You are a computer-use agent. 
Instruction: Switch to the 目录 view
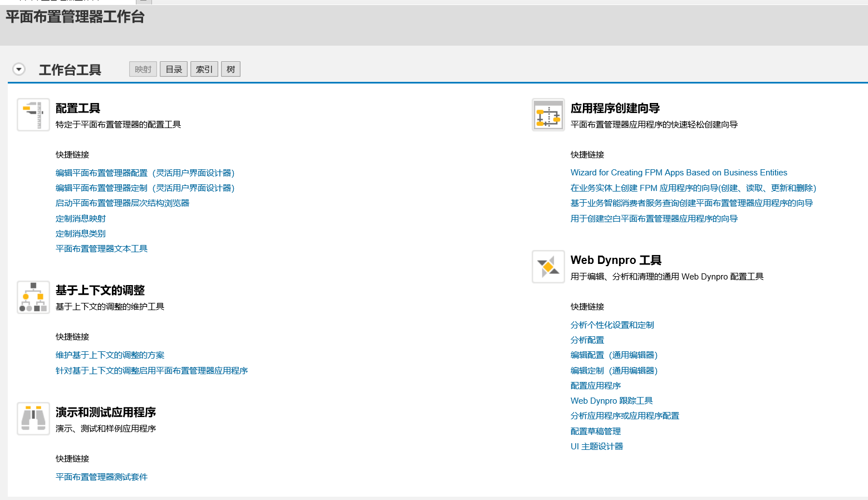click(173, 68)
